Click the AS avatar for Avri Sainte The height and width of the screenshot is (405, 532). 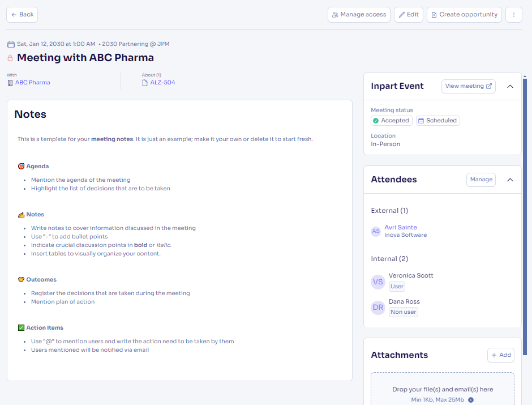coord(376,231)
